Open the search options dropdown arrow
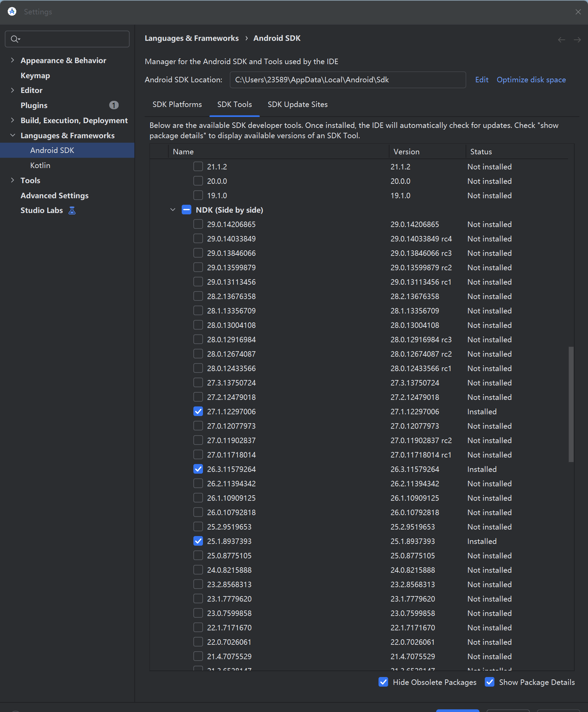 point(19,39)
